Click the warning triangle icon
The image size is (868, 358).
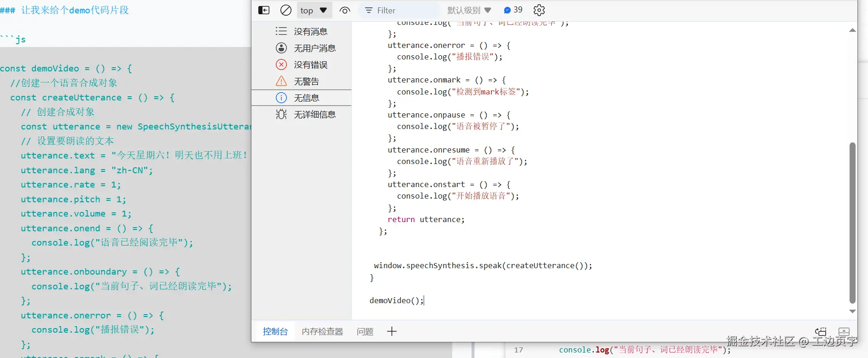point(281,81)
